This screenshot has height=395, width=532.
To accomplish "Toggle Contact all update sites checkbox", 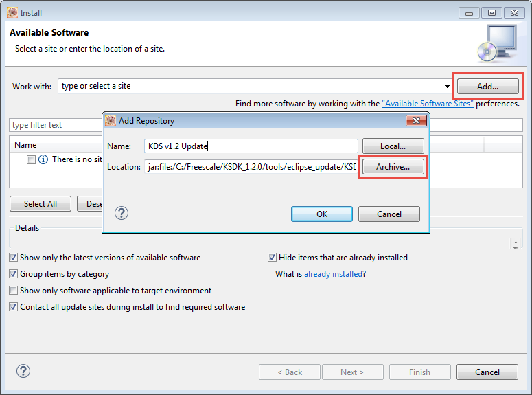I will (x=14, y=307).
